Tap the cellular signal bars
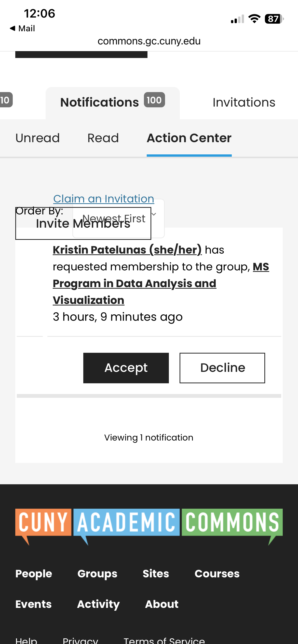The height and width of the screenshot is (644, 298). pos(237,19)
